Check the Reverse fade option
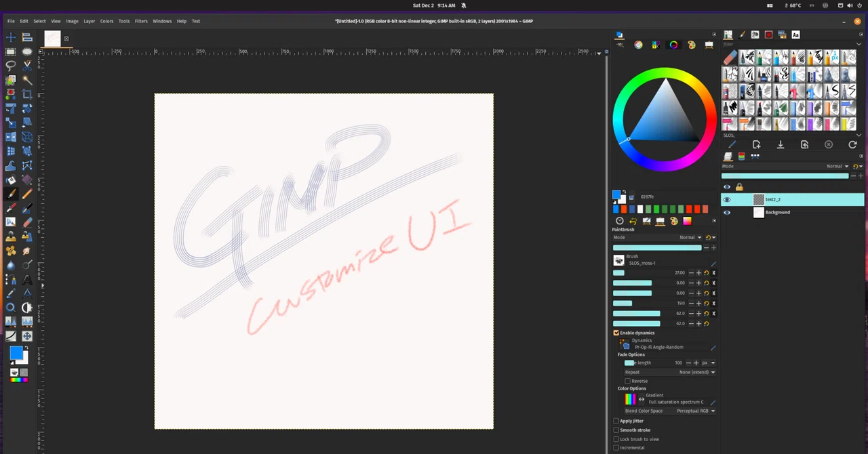868x454 pixels. point(628,381)
